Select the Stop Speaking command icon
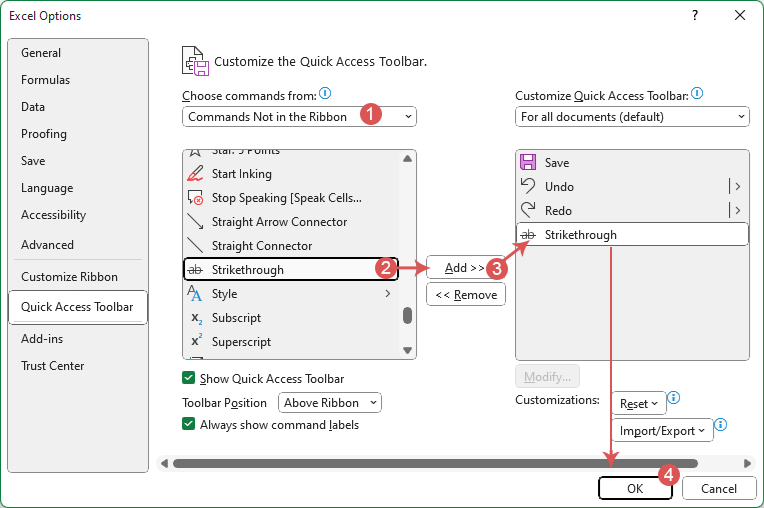Image resolution: width=764 pixels, height=508 pixels. click(195, 198)
